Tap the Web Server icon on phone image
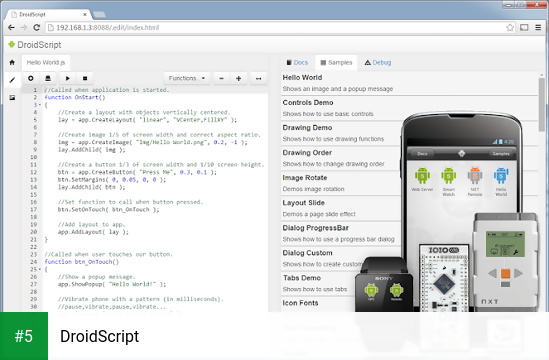This screenshot has width=549, height=360. tap(422, 179)
